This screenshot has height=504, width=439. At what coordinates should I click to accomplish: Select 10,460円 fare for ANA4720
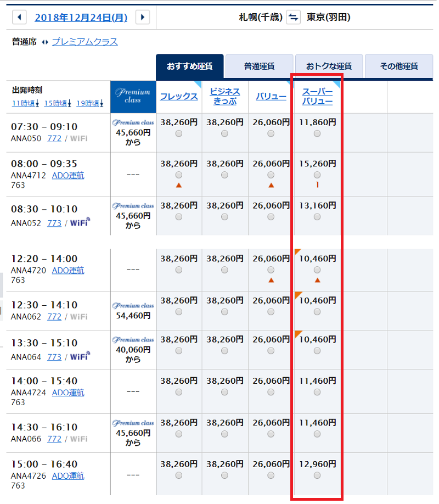317,270
